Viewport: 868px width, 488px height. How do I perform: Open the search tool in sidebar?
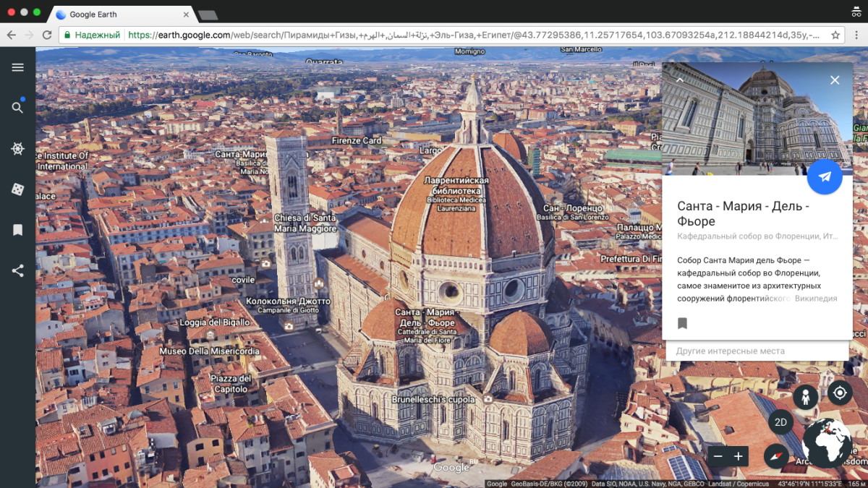(x=17, y=108)
